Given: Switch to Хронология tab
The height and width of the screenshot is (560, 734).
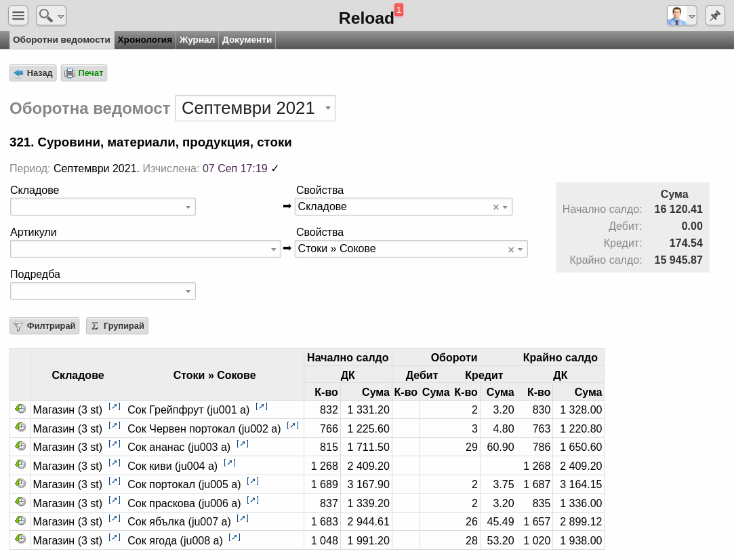Looking at the screenshot, I should (144, 40).
